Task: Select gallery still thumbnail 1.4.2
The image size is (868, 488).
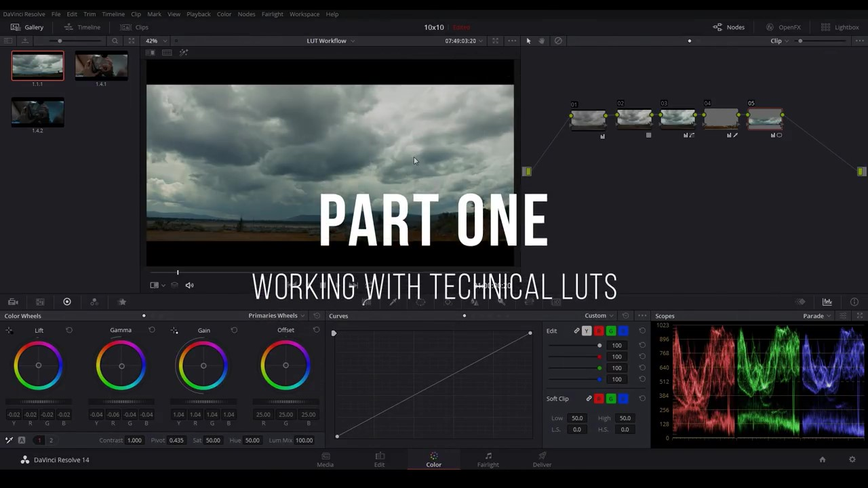Action: [38, 113]
